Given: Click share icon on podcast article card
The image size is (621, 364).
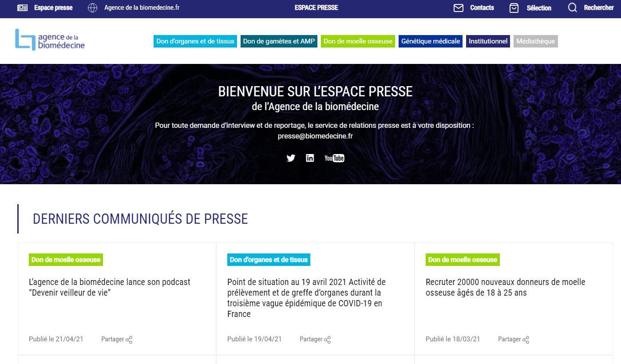Looking at the screenshot, I should click(129, 340).
